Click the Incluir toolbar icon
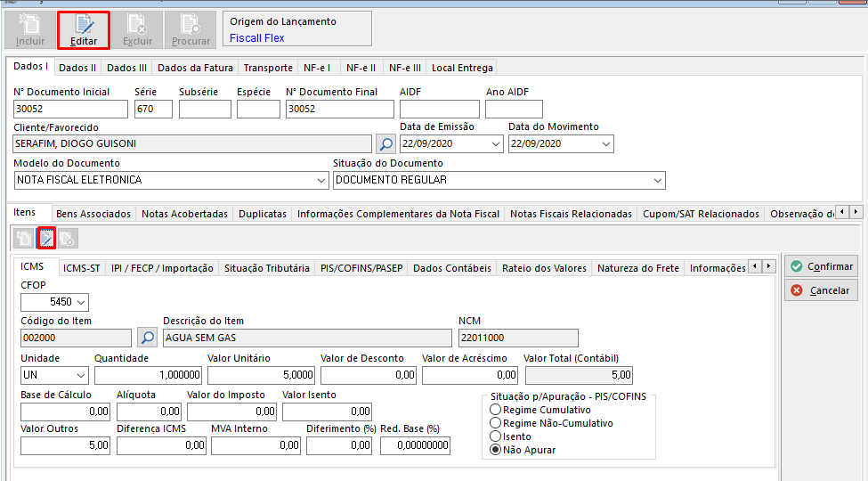The width and height of the screenshot is (868, 481). point(30,30)
